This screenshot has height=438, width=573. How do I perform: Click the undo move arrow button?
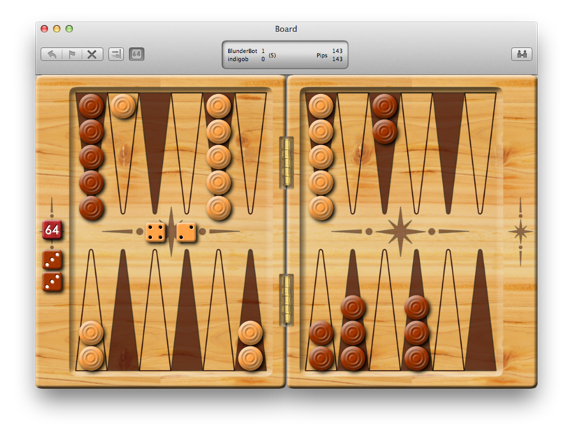point(52,54)
